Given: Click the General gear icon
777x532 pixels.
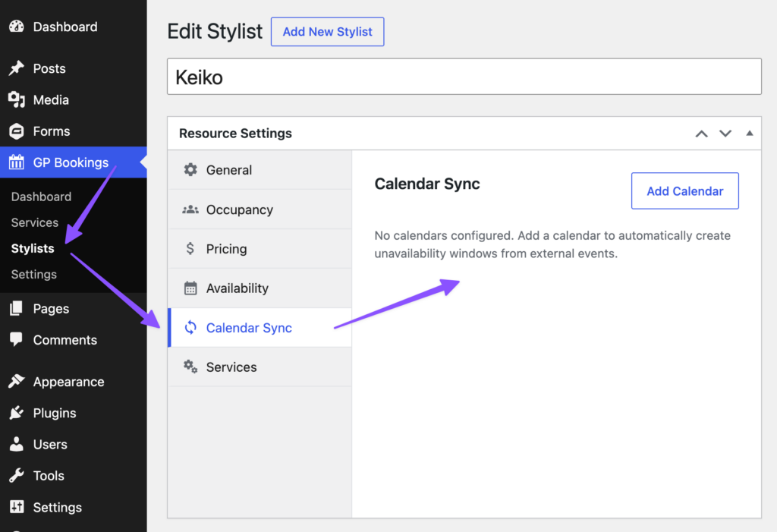Looking at the screenshot, I should (190, 169).
